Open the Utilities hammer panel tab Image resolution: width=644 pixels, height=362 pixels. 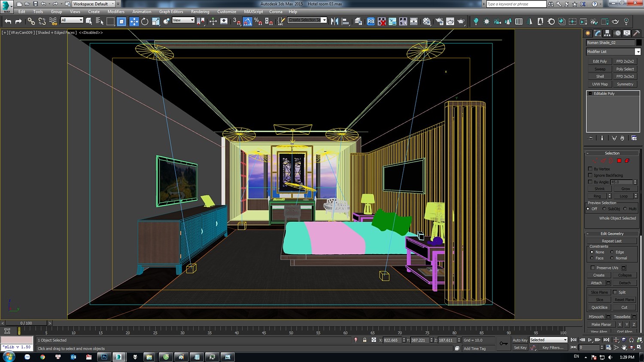[636, 33]
